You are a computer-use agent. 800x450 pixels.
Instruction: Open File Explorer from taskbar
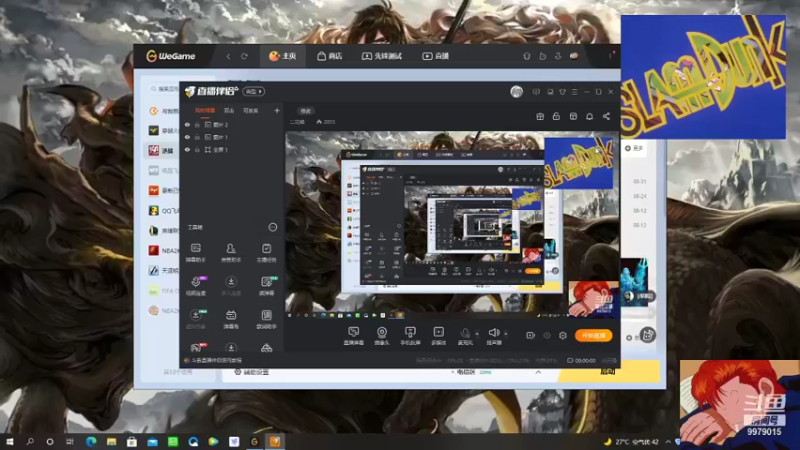click(111, 442)
